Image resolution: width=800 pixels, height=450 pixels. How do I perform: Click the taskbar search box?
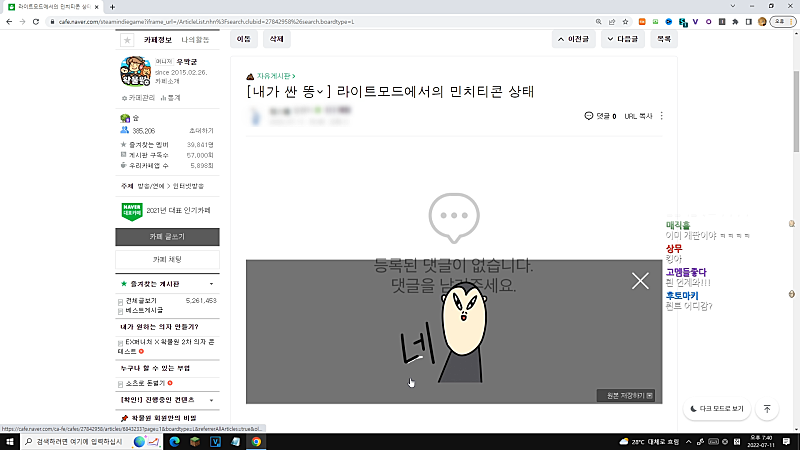(92, 442)
